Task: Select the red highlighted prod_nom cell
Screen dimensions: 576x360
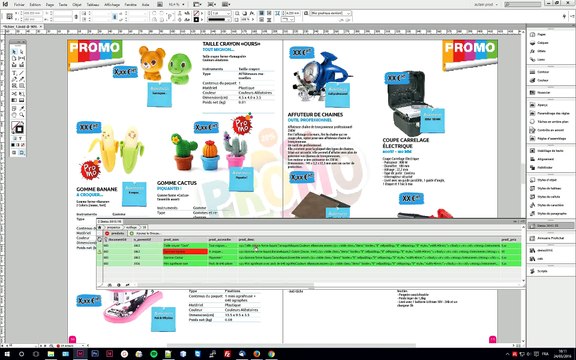Action: [x=185, y=252]
